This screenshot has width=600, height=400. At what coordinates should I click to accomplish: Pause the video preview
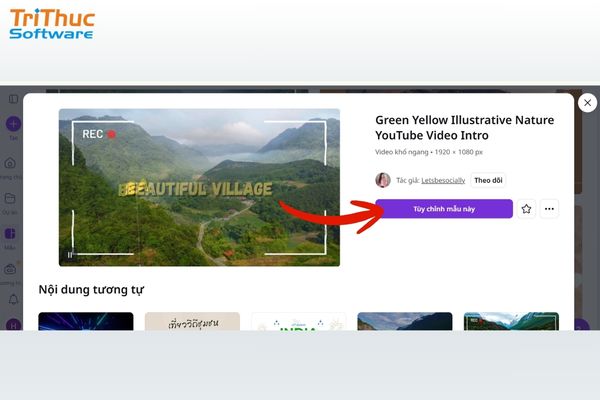click(70, 255)
